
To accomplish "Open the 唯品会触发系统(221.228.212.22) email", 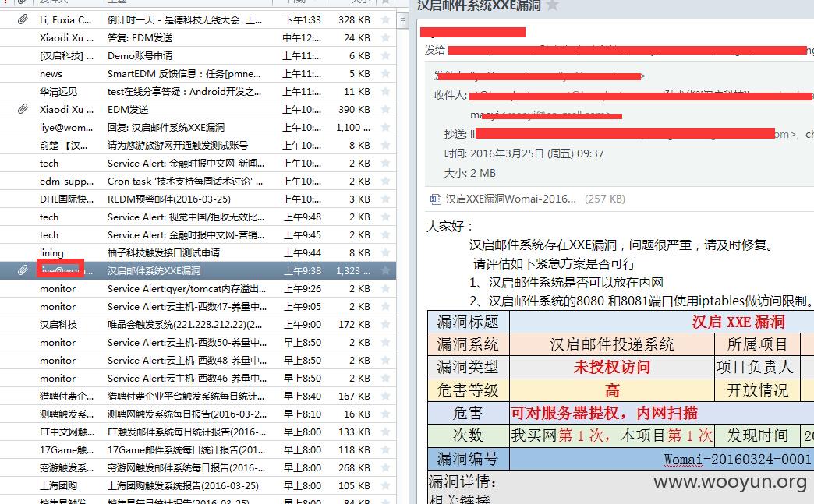I will [x=198, y=325].
